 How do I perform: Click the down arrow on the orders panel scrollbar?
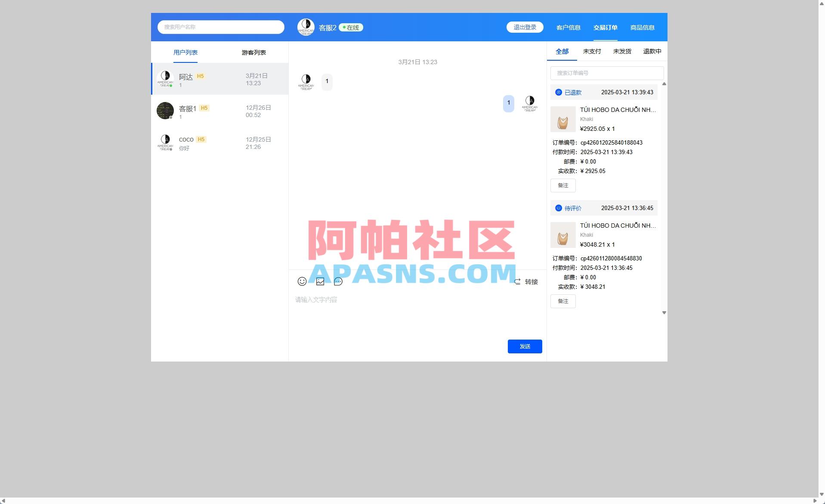pyautogui.click(x=664, y=313)
